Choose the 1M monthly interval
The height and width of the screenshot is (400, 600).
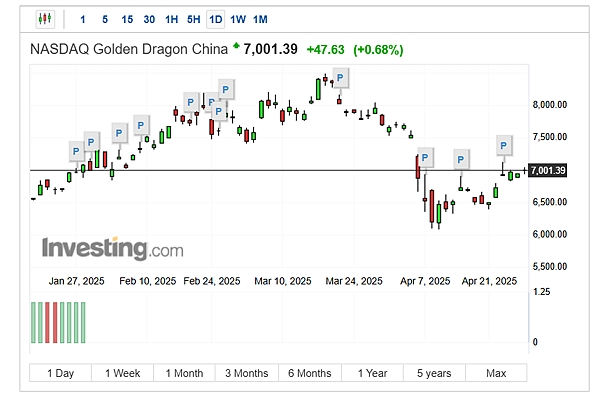pyautogui.click(x=260, y=20)
